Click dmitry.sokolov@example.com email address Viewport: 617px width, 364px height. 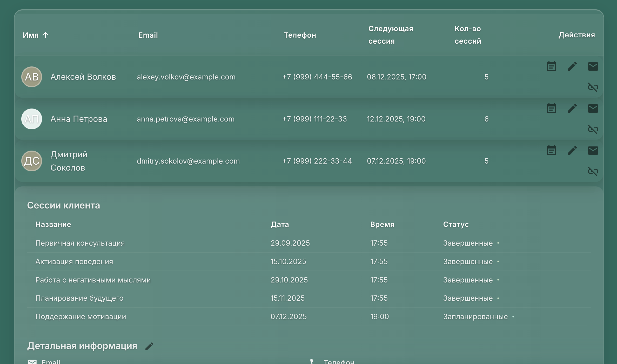[x=188, y=161]
